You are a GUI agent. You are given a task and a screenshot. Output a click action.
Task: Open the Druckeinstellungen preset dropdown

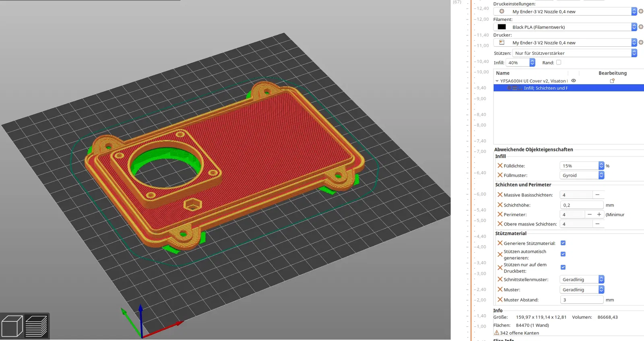[x=634, y=11]
